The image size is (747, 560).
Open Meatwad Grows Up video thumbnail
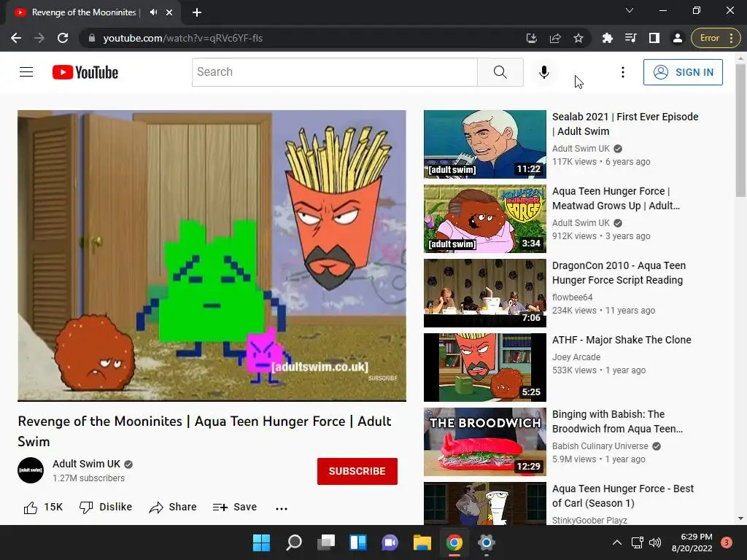click(x=485, y=219)
